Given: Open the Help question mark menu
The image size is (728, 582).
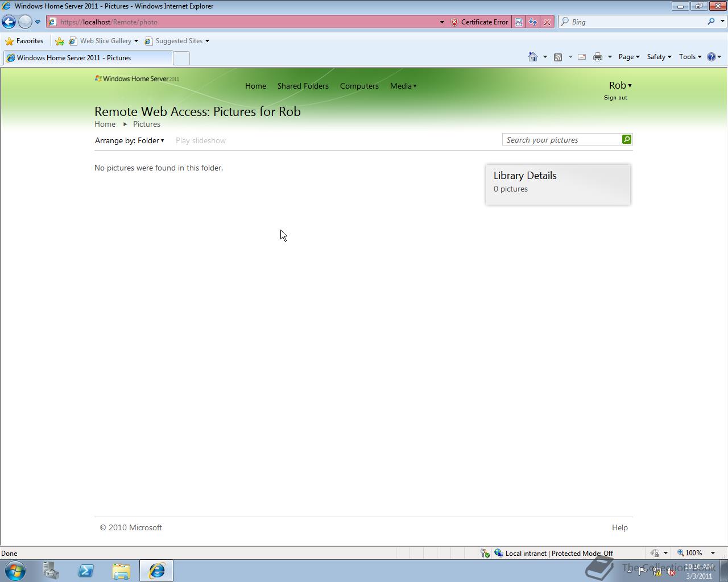Looking at the screenshot, I should coord(714,57).
